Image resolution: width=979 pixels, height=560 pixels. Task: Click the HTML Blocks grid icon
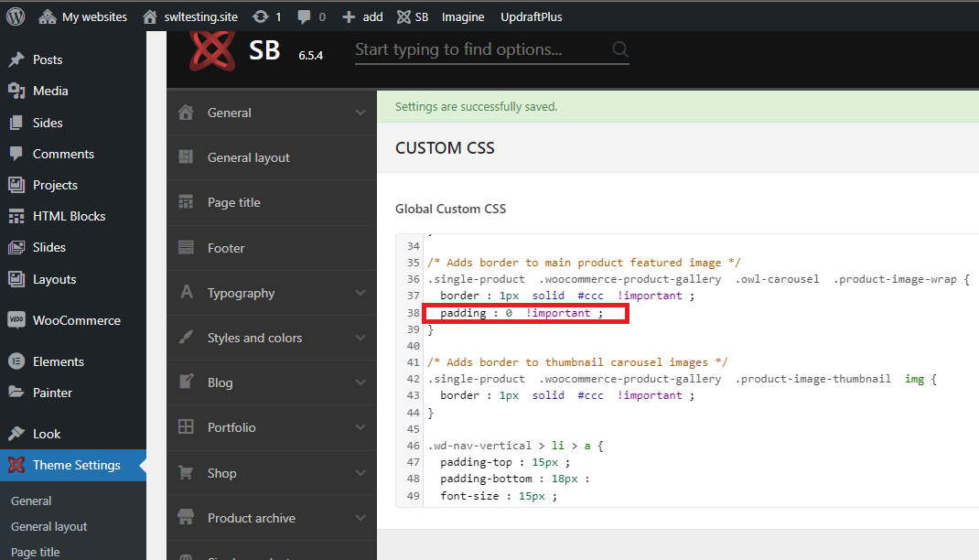pos(16,216)
